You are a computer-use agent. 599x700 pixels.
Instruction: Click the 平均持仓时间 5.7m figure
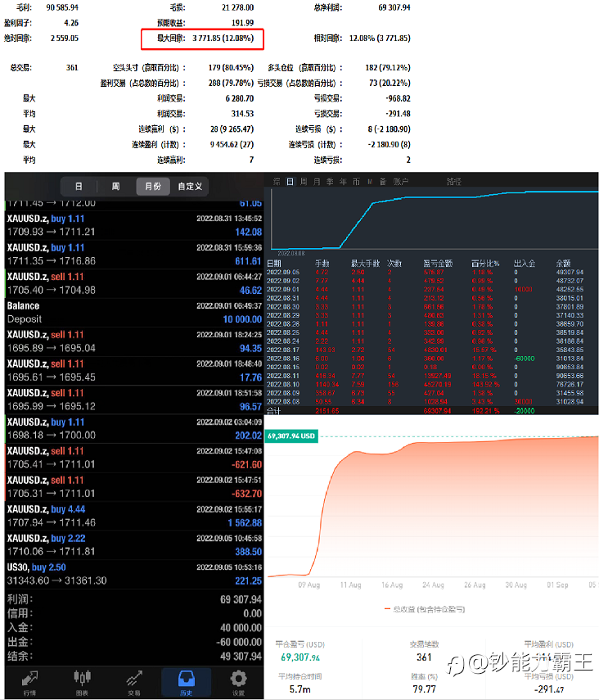coord(300,689)
